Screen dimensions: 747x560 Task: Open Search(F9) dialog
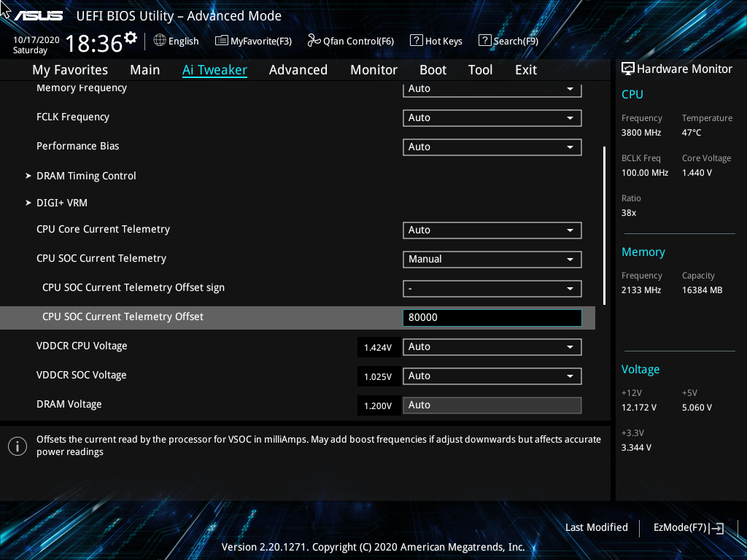pos(508,41)
